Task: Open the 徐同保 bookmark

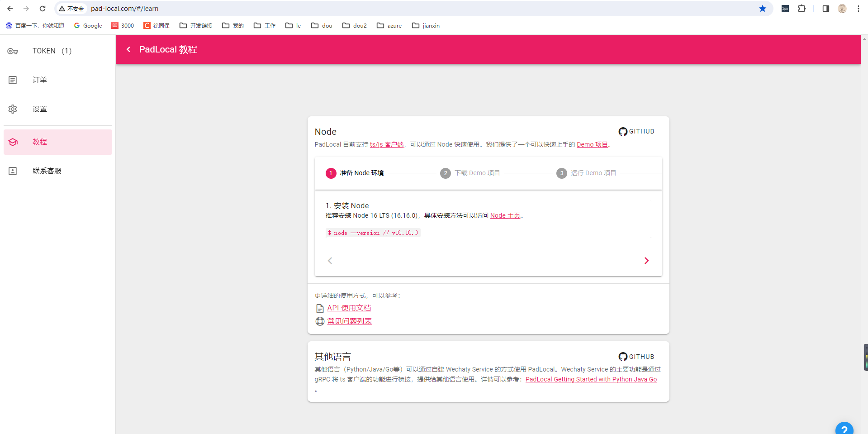Action: click(157, 25)
